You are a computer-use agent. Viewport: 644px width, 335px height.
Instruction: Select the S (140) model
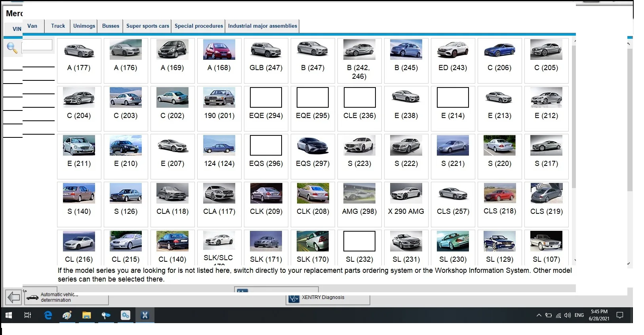coord(79,204)
